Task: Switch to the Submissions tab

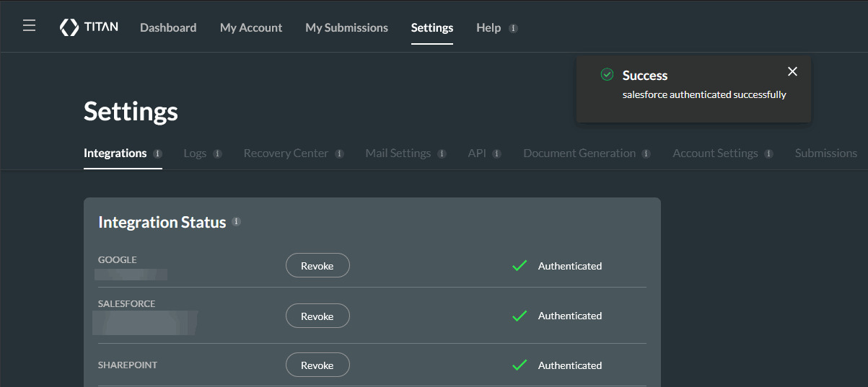Action: pyautogui.click(x=826, y=153)
